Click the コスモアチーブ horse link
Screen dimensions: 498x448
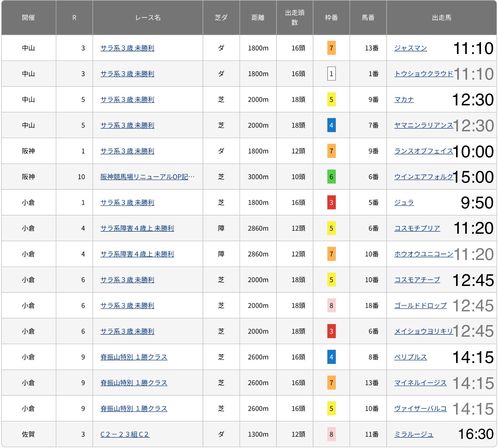417,279
